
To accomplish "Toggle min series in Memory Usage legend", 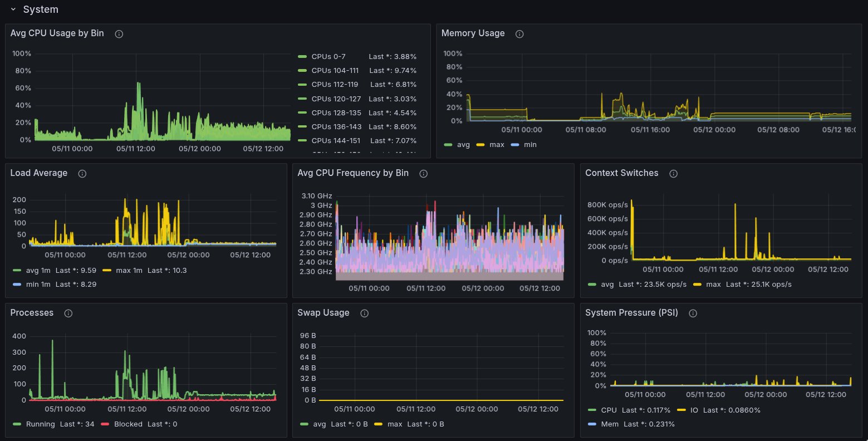I will tap(530, 145).
